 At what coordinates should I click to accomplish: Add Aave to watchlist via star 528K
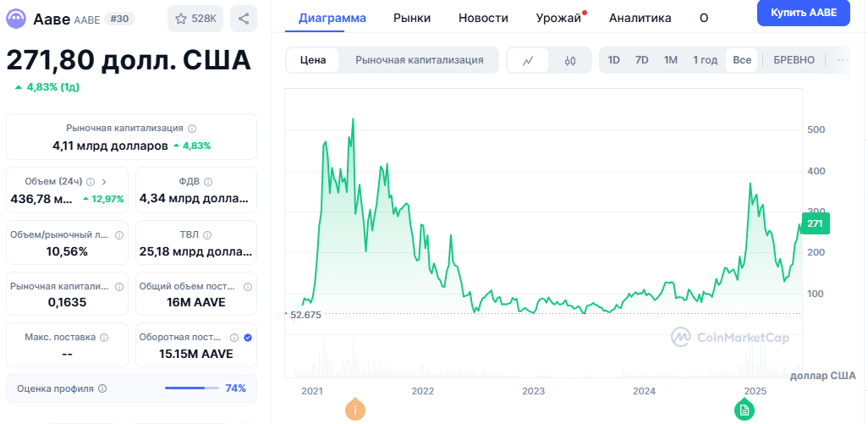(x=195, y=19)
